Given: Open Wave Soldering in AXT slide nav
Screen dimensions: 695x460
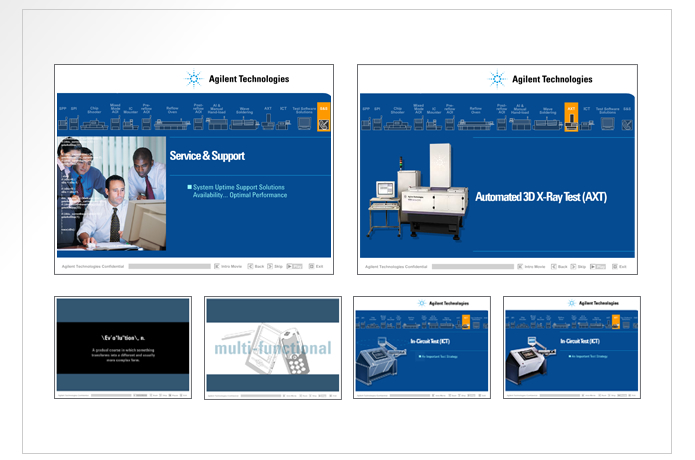Looking at the screenshot, I should pos(548,119).
